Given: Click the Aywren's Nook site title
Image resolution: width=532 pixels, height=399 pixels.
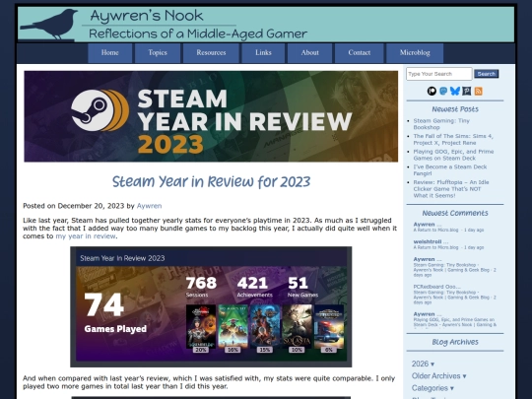Looking at the screenshot, I should coord(147,16).
